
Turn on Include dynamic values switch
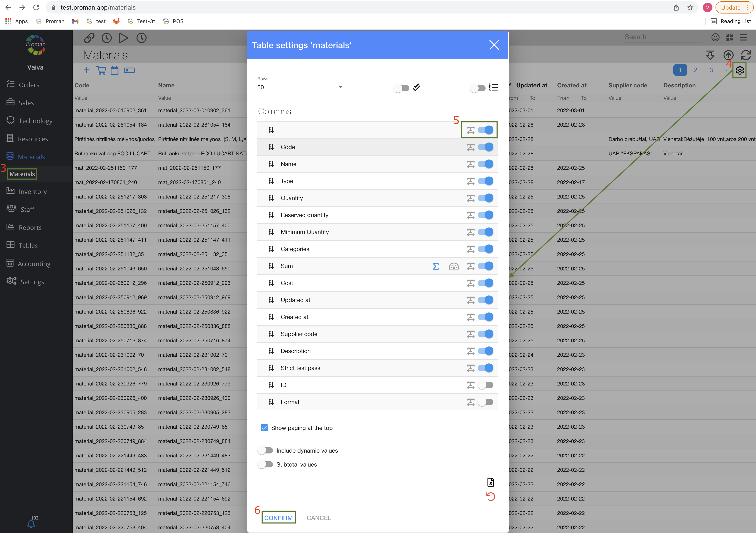click(x=265, y=450)
